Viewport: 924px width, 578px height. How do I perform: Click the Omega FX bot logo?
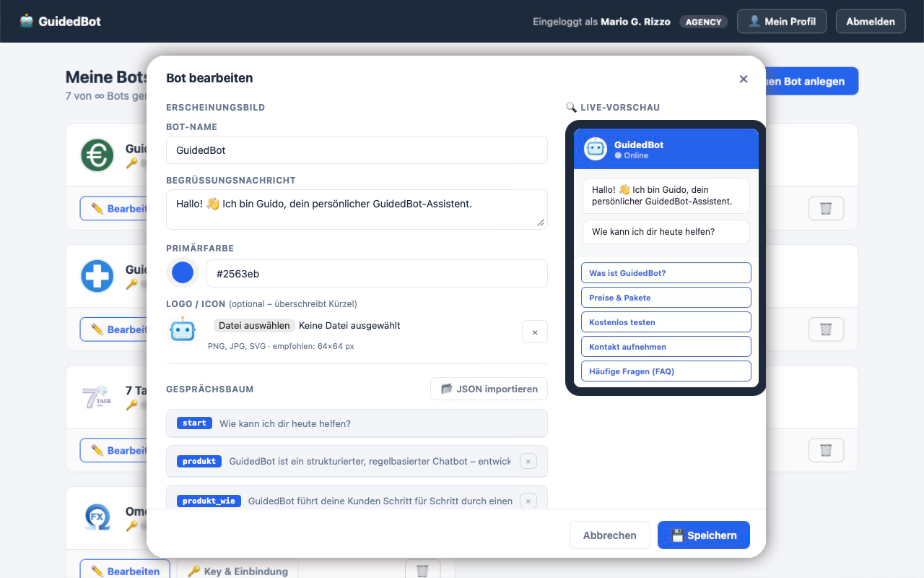coord(97,517)
